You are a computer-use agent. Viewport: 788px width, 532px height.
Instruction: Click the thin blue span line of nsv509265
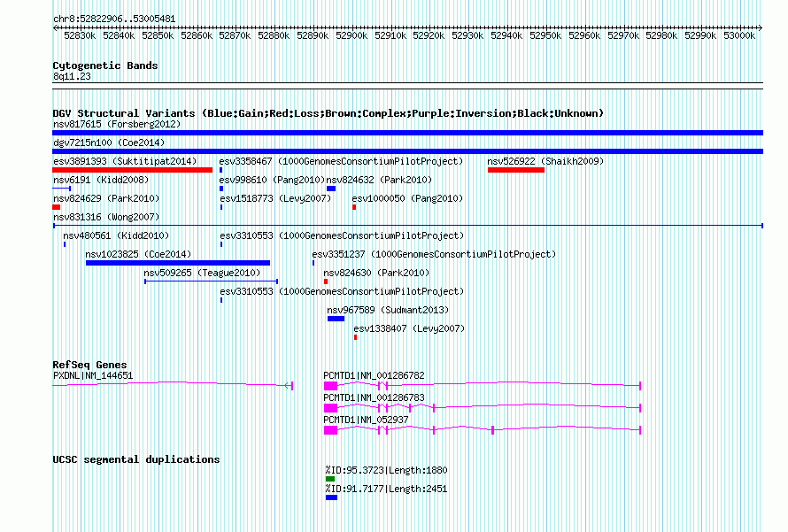tap(211, 281)
